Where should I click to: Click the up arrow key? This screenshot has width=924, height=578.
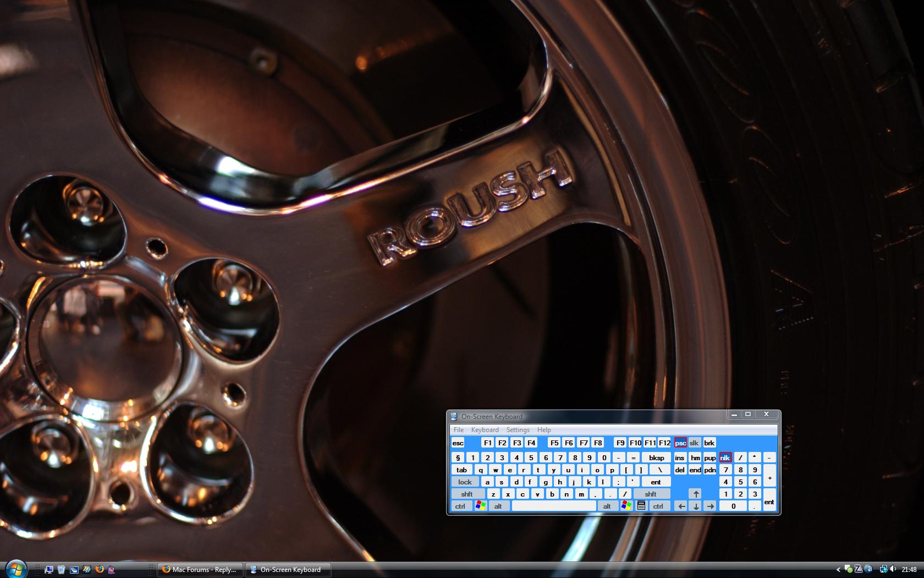pyautogui.click(x=696, y=494)
